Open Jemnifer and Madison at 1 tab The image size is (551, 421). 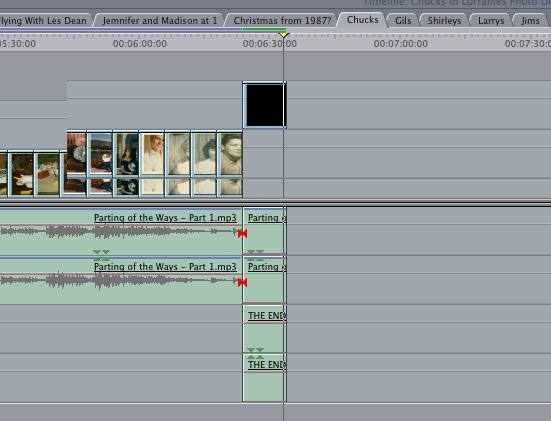pos(159,21)
